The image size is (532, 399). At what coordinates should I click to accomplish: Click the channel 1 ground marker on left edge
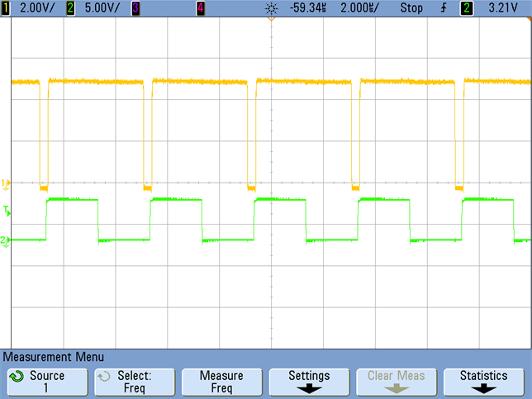click(x=5, y=183)
